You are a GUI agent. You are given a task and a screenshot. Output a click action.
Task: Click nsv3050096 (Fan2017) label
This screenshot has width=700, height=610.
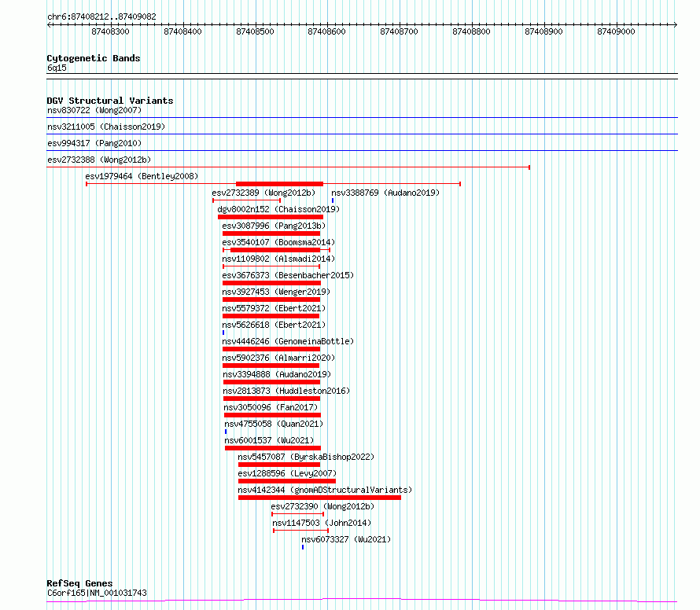[271, 407]
